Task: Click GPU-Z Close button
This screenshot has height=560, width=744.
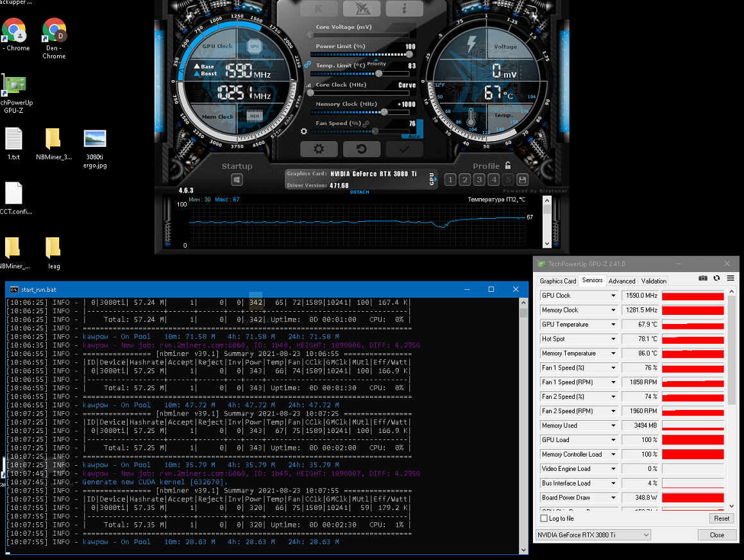Action: (x=717, y=535)
